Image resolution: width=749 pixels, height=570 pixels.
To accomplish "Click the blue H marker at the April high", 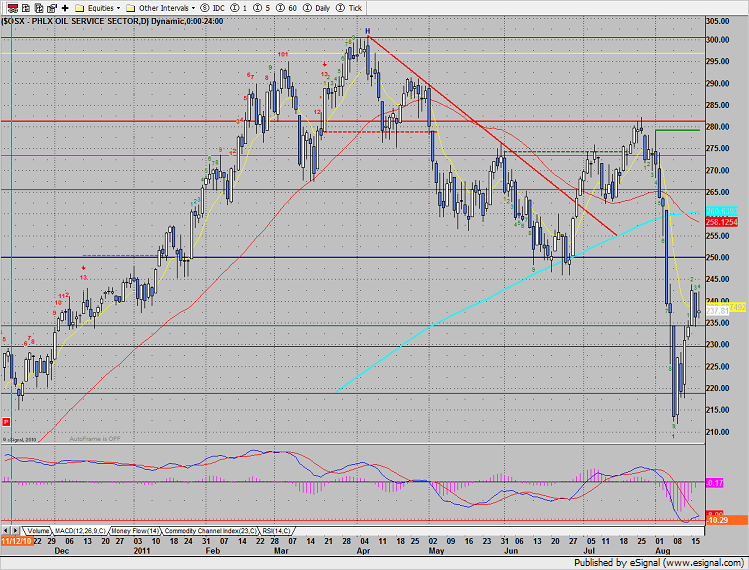I will click(x=368, y=31).
